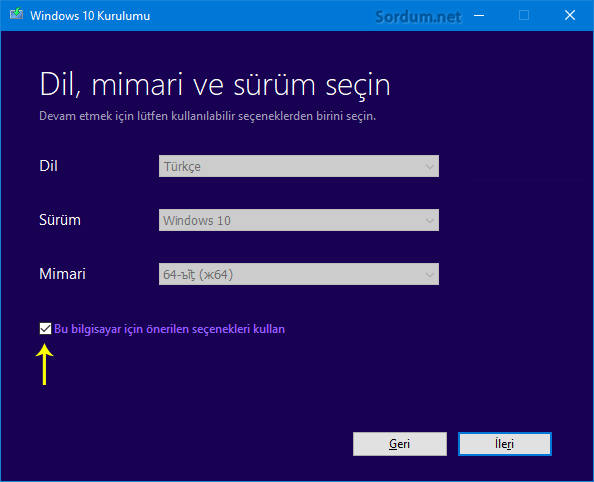Click the Windows 10 setup title icon
Viewport: 594px width, 482px height.
coord(16,14)
